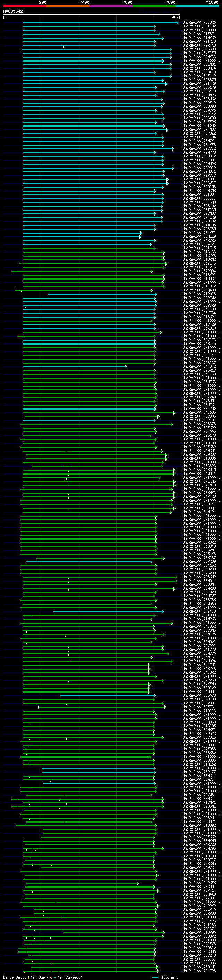Select hit label UniRef100_Q01EL5

(x=199, y=248)
